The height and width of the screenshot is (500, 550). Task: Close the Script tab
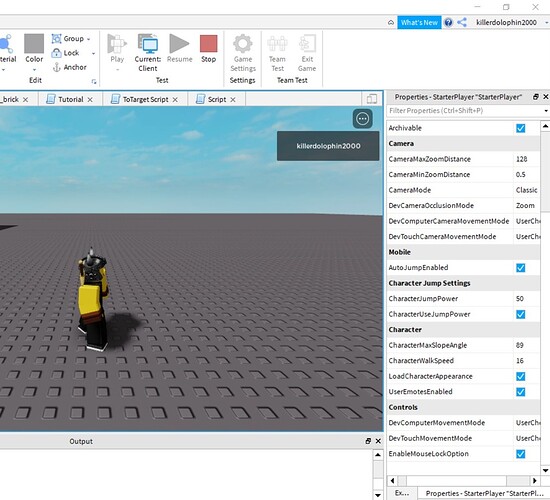point(233,100)
